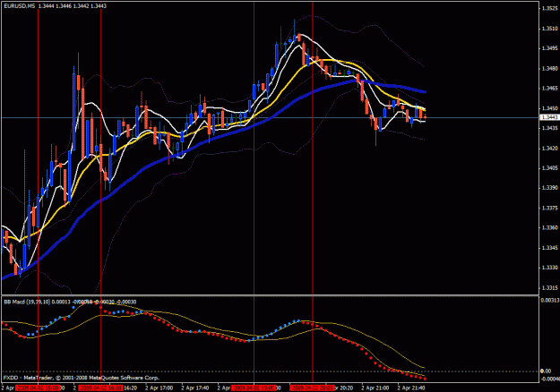This screenshot has width=560, height=392.
Task: Click the 2009.04.02 15:00 date label
Action: [38, 388]
